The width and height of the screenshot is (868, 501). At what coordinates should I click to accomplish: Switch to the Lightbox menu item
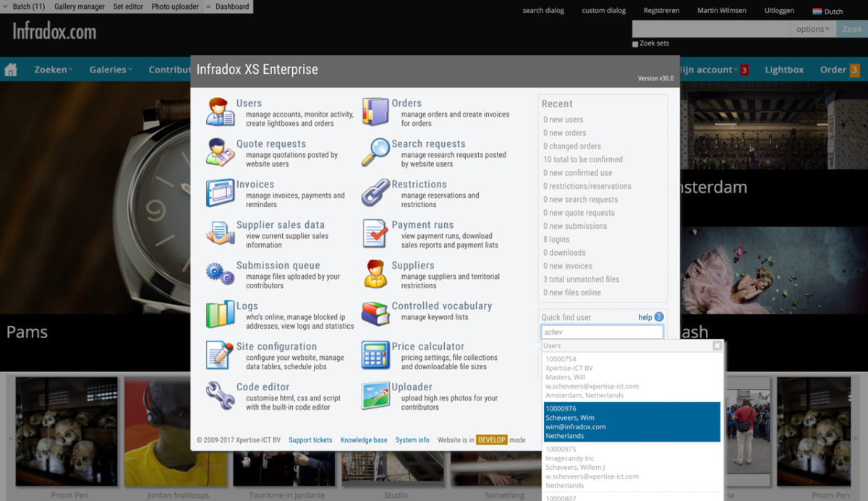click(x=784, y=70)
